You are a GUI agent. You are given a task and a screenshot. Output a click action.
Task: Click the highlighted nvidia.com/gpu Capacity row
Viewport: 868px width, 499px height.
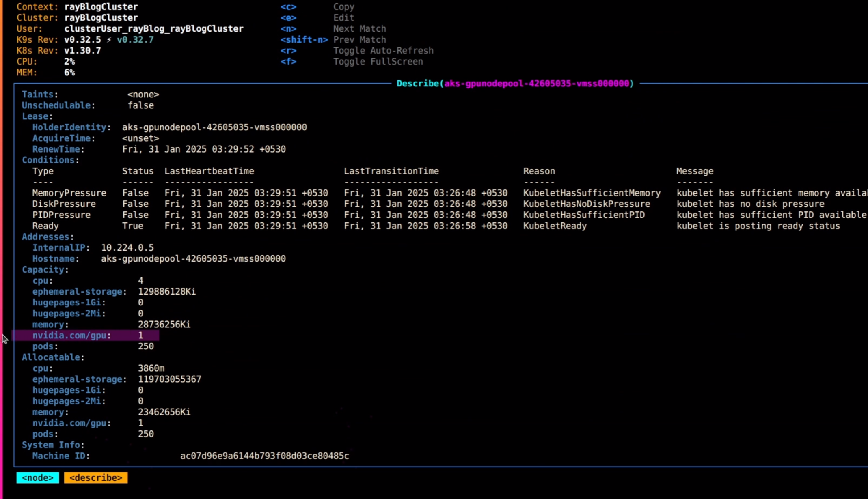click(86, 336)
